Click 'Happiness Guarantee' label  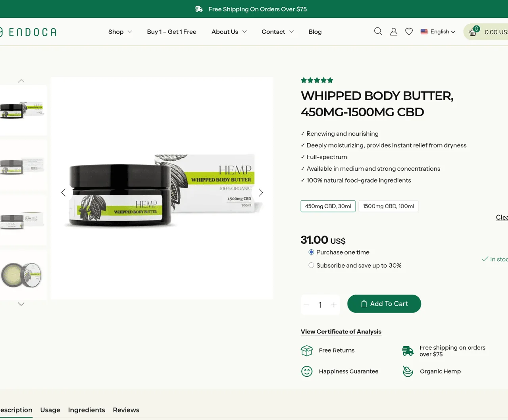tap(348, 372)
